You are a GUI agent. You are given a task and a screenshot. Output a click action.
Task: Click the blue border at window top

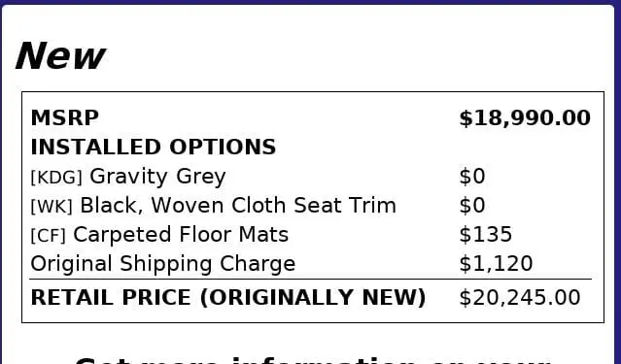click(x=311, y=2)
